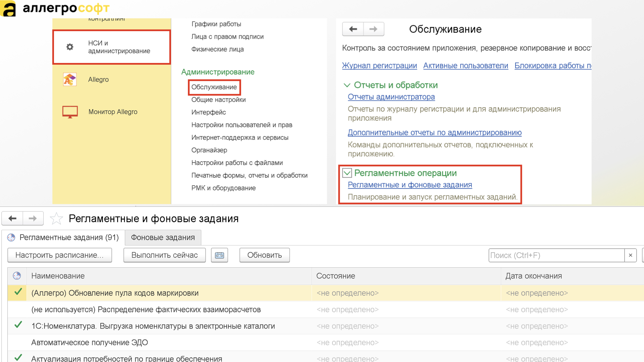Expand the forward navigation arrow in job list window

(x=33, y=218)
